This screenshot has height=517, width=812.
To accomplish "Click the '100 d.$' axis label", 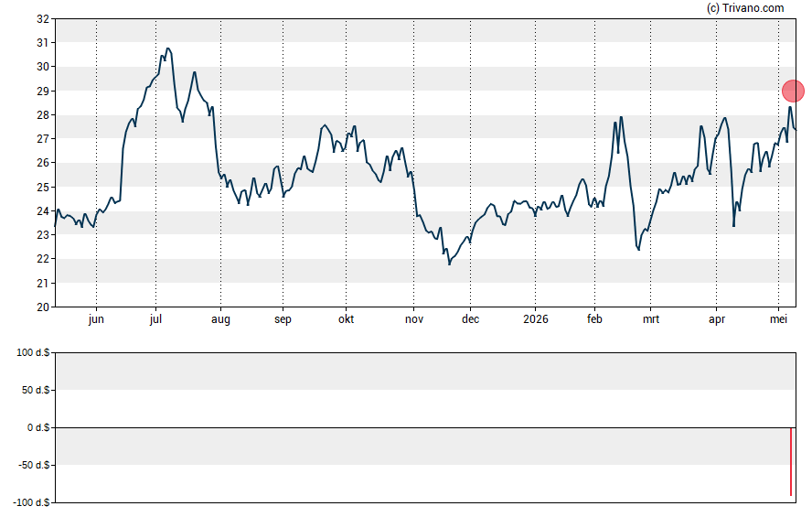I will coord(33,353).
